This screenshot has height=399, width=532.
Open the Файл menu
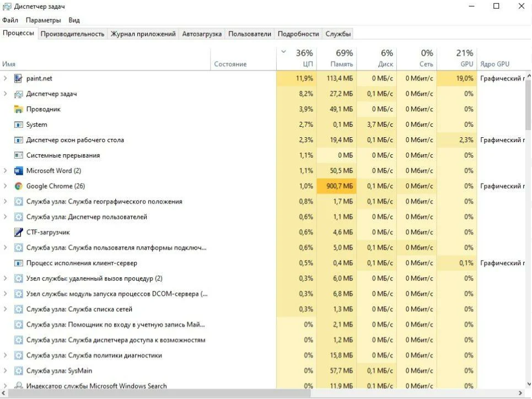coord(10,20)
